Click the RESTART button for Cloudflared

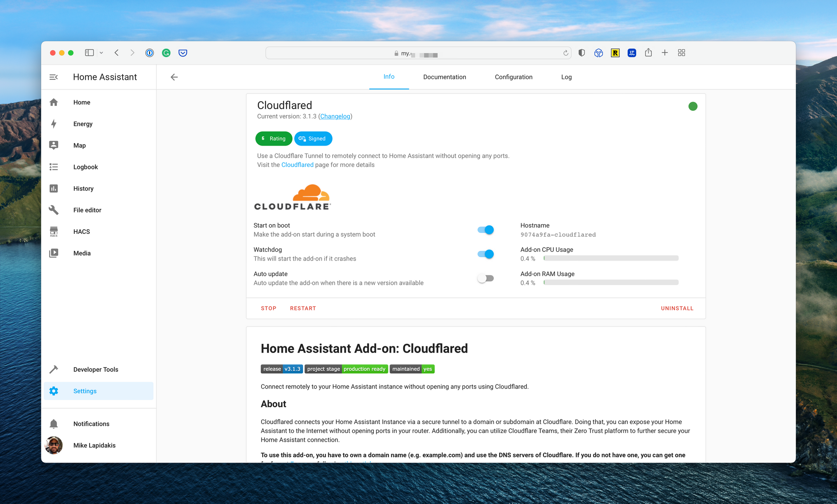[x=303, y=308]
